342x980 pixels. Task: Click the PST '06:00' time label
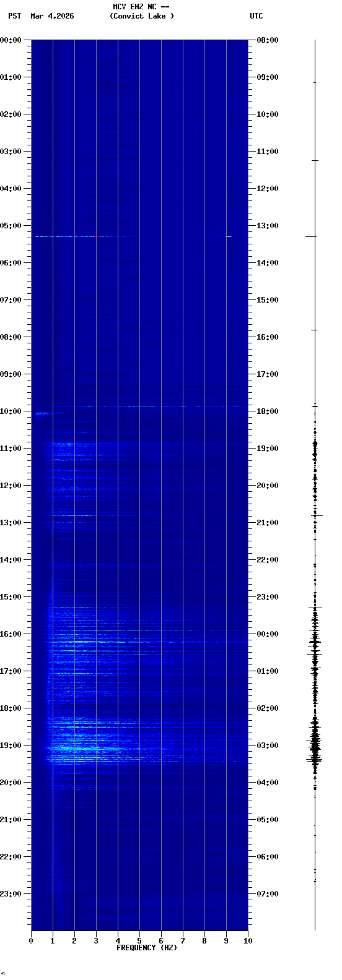pos(11,263)
